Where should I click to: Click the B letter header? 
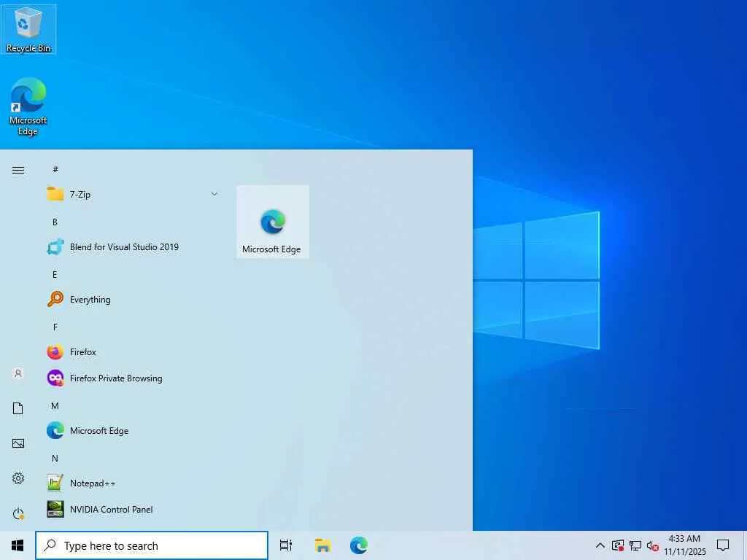[55, 222]
